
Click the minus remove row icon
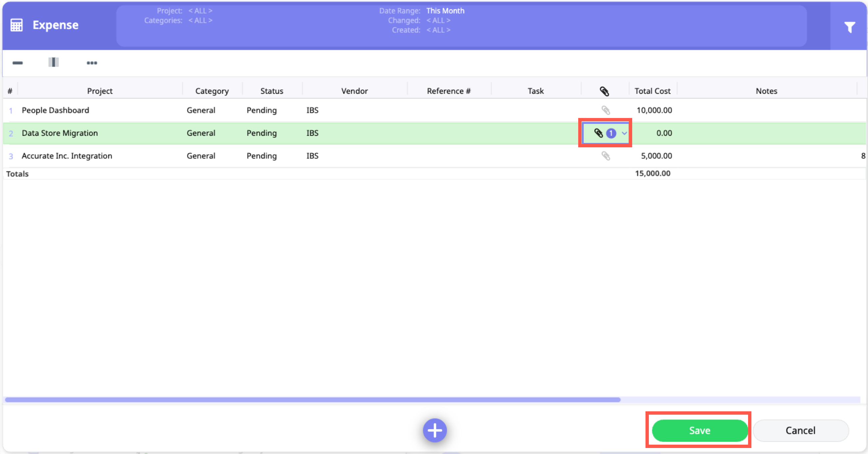[x=18, y=63]
